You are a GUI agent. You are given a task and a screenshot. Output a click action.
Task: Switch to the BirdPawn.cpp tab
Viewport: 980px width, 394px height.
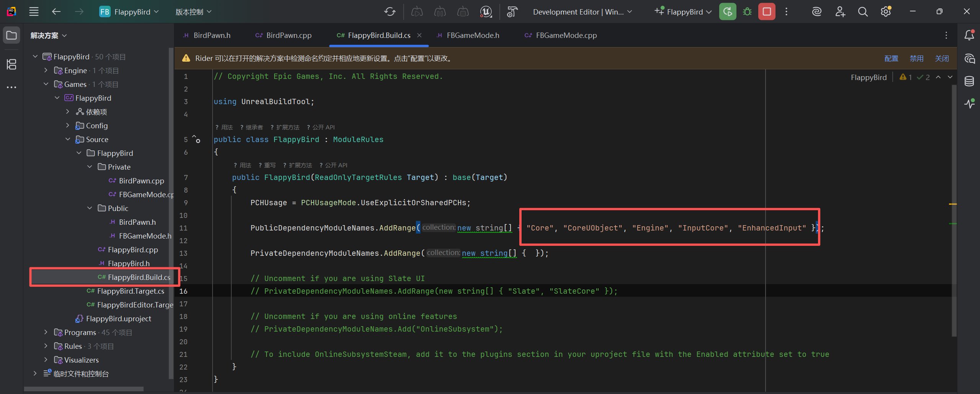[283, 35]
